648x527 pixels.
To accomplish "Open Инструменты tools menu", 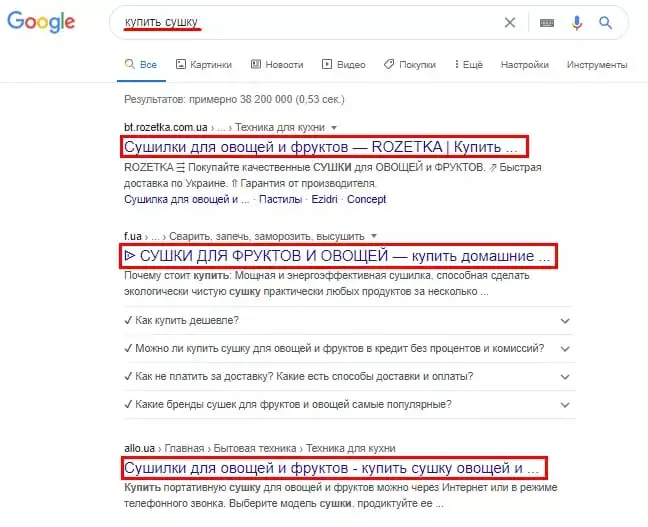I will 597,64.
